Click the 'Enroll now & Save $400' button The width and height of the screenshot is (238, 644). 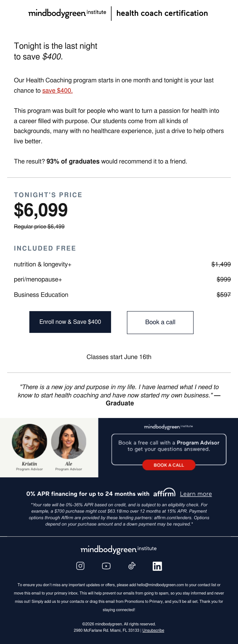coord(70,322)
